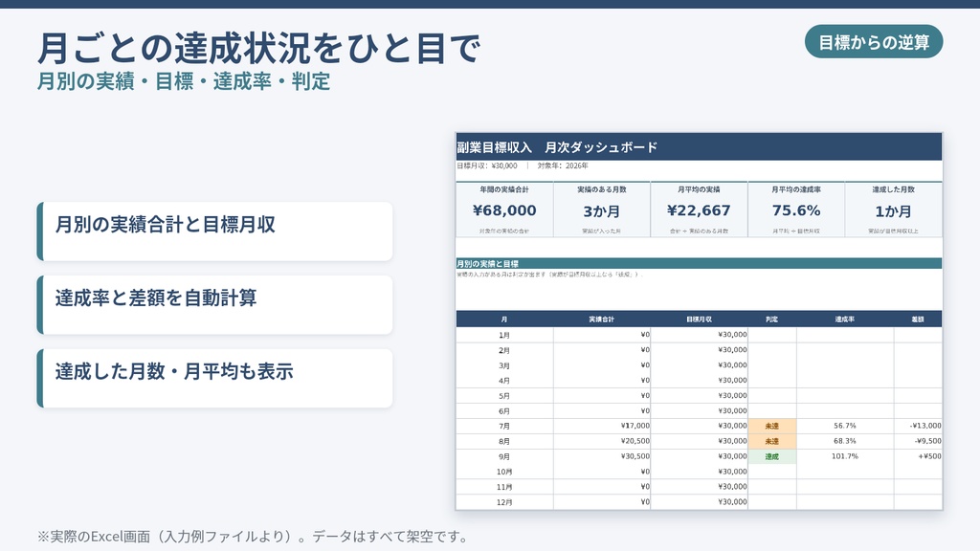Image resolution: width=980 pixels, height=551 pixels.
Task: Click the 目標月収: ¥30,000 text under header
Action: (x=487, y=165)
